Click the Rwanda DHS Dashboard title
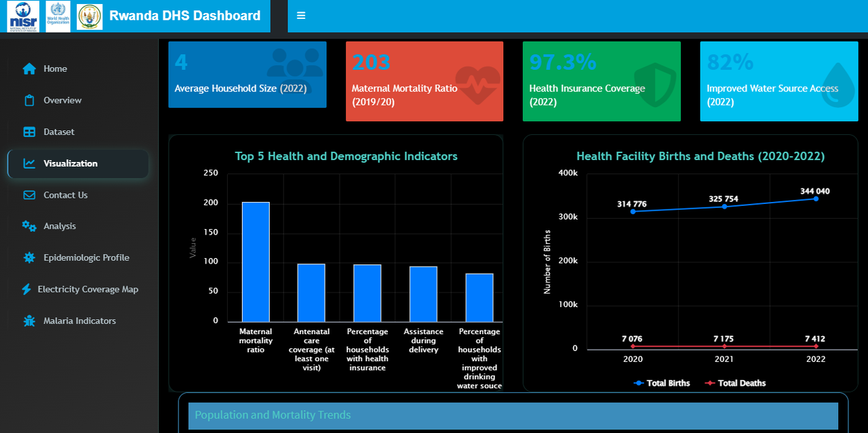Viewport: 868px width, 433px height. point(184,16)
